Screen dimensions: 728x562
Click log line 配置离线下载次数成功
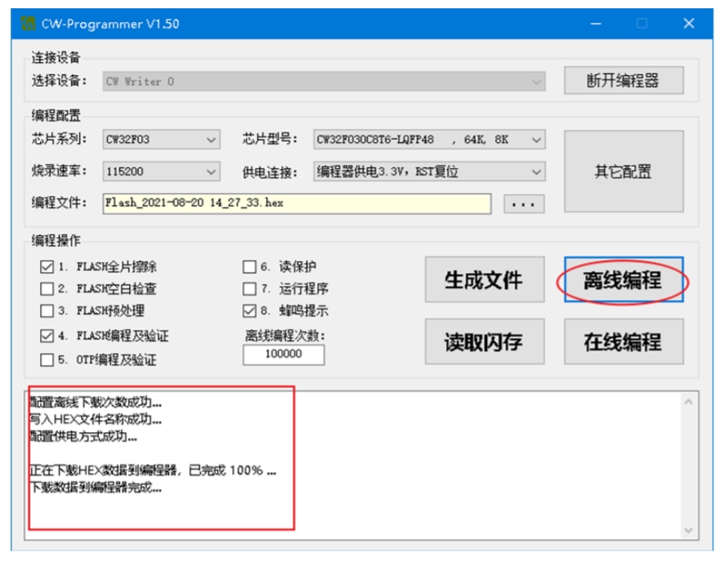coord(95,402)
